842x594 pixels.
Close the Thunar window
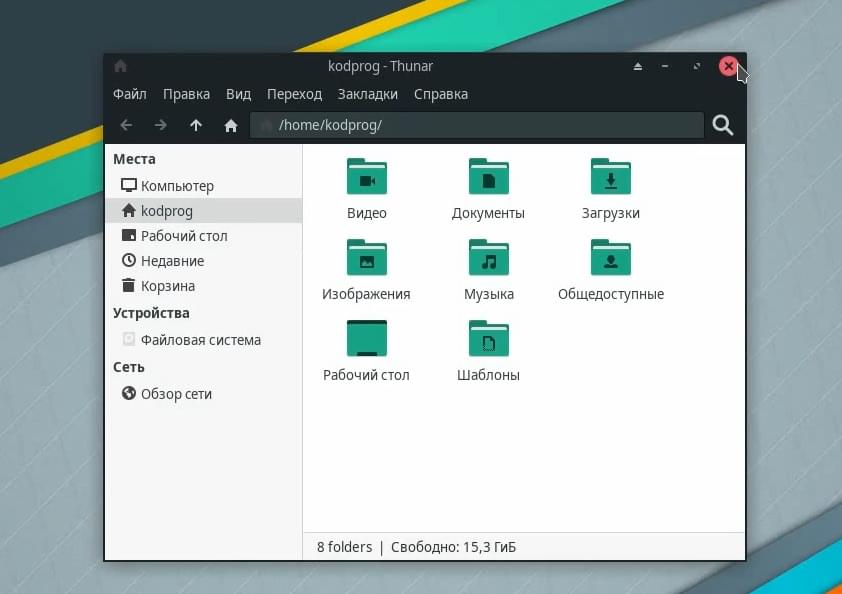pyautogui.click(x=728, y=66)
